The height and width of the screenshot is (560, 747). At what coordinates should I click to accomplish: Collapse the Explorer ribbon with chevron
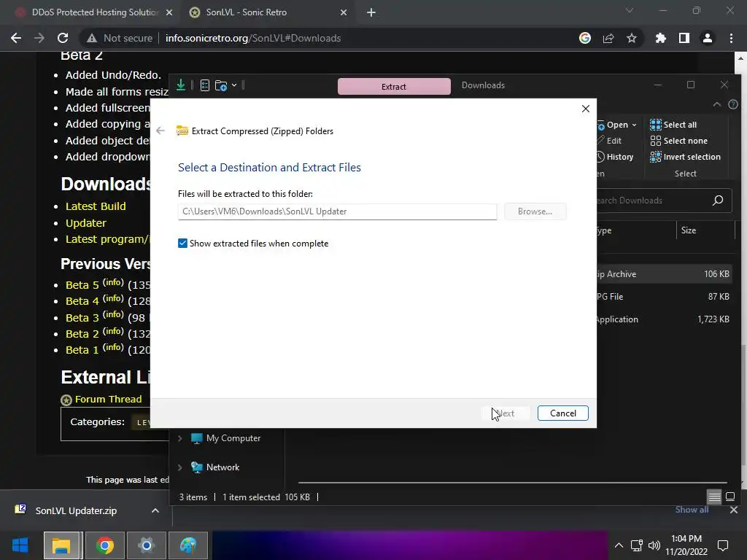pos(716,104)
